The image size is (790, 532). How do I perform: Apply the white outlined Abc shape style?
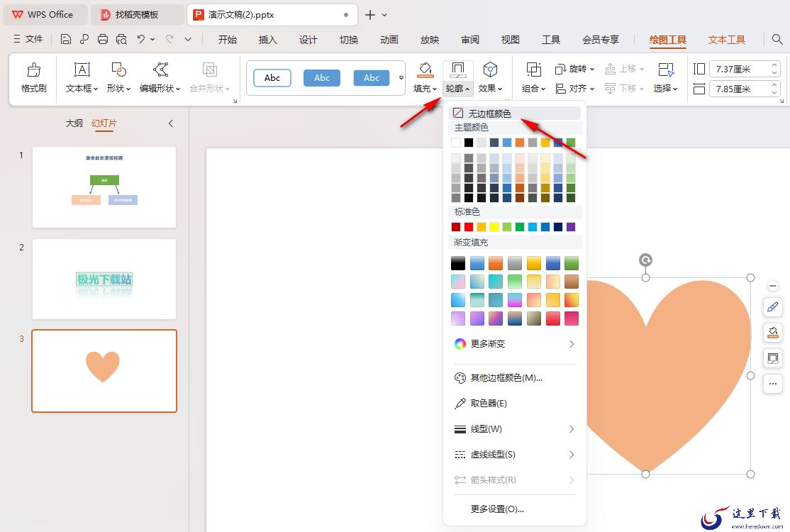(272, 78)
